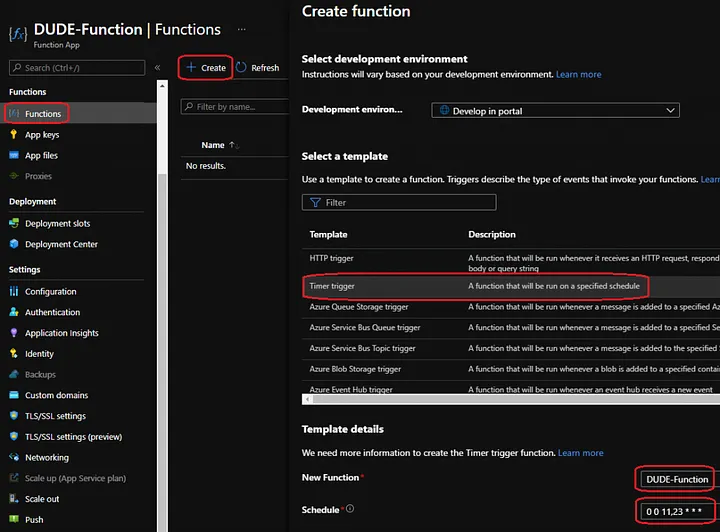The height and width of the screenshot is (532, 720).
Task: Click the Identity key icon
Action: (14, 354)
